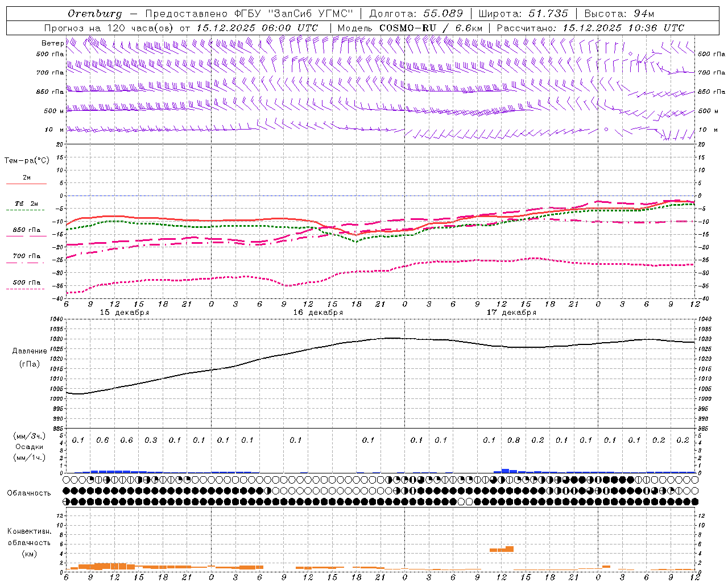Viewport: 728px width, 582px height.
Task: Click the "15 декабря" date label
Action: coord(125,313)
